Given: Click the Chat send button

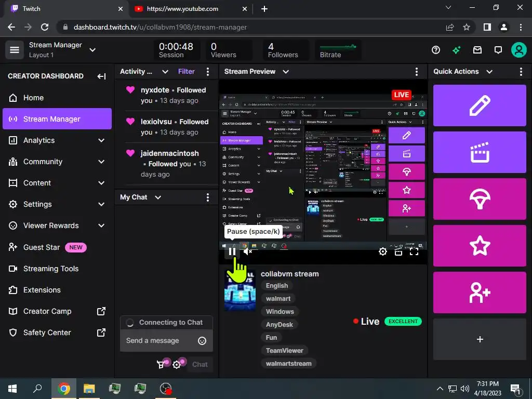Looking at the screenshot, I should click(200, 365).
